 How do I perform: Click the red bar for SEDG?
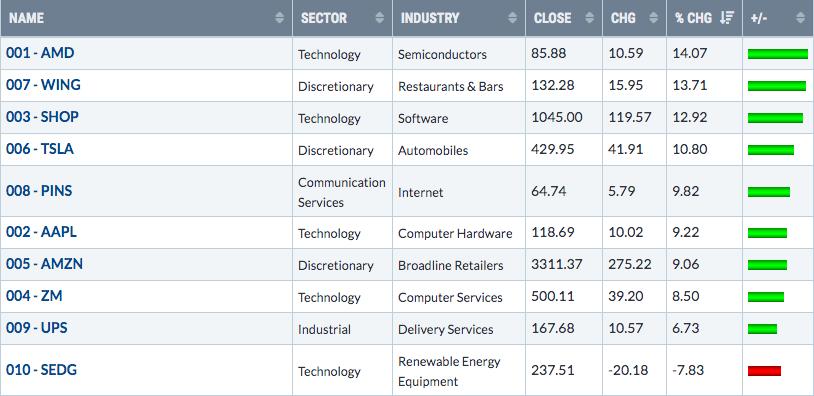tap(764, 371)
